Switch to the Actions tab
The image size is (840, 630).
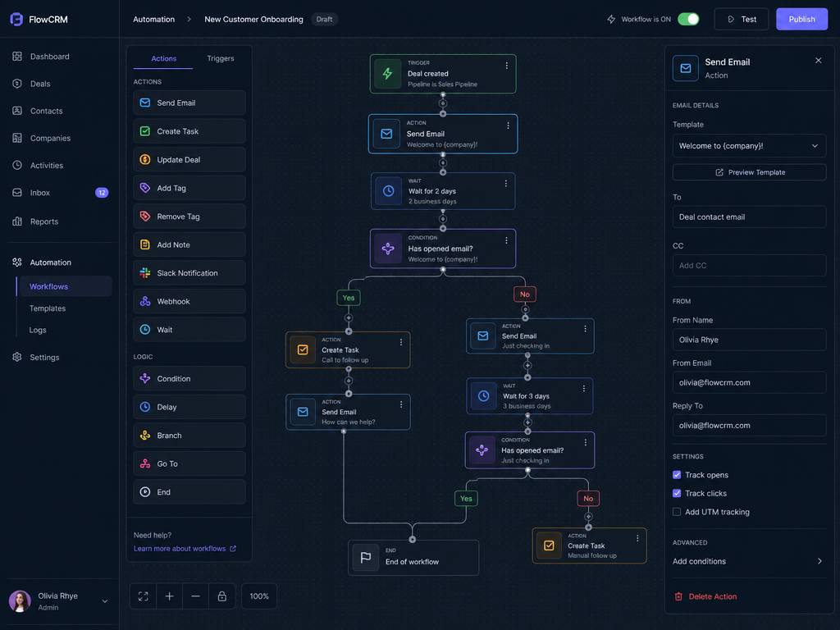pyautogui.click(x=163, y=58)
